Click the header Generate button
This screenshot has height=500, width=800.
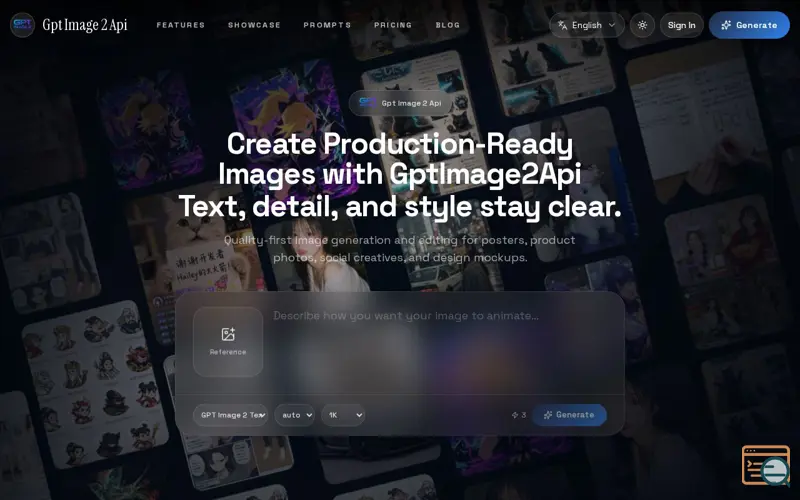749,25
